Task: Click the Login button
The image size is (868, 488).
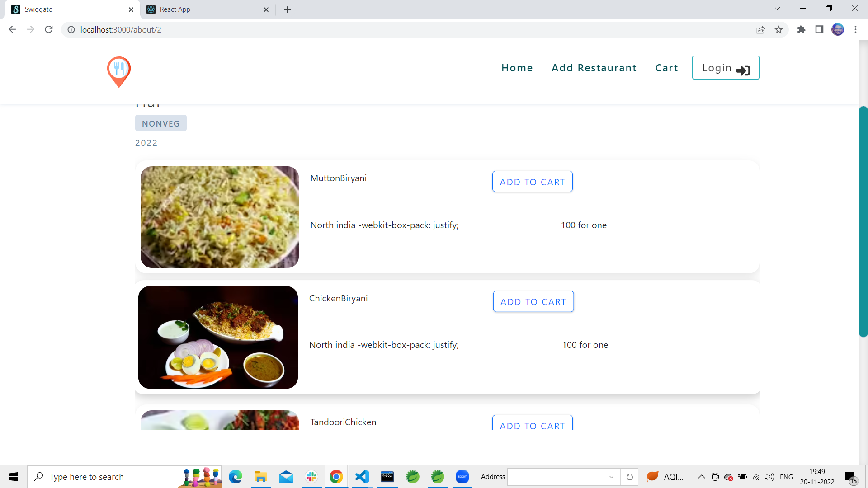Action: pos(726,68)
